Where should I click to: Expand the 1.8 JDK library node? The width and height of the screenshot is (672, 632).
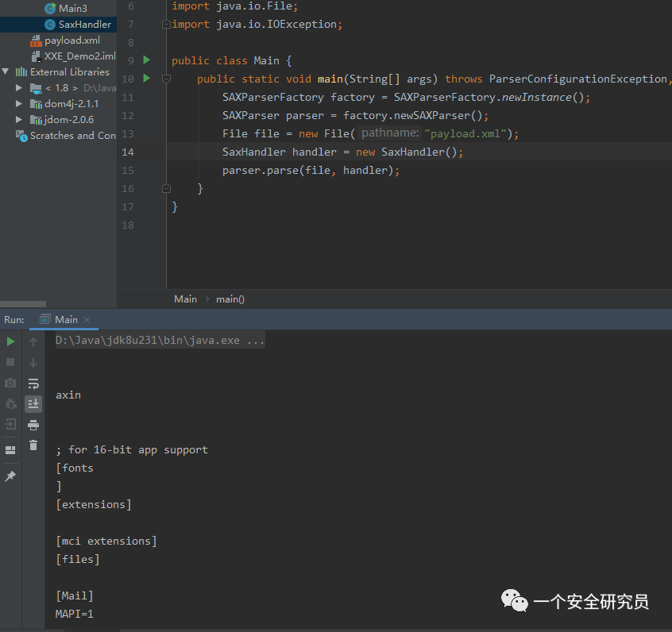[x=19, y=88]
